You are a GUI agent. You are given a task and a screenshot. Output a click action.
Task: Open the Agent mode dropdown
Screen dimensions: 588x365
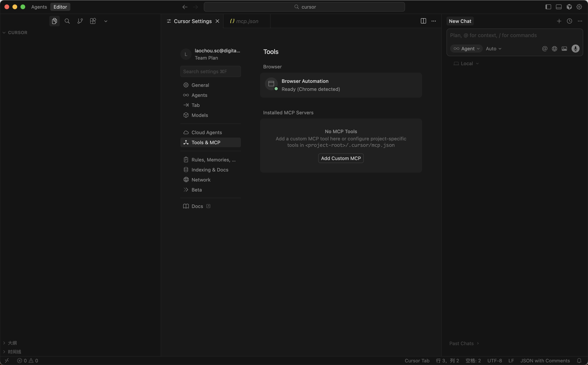click(x=466, y=49)
